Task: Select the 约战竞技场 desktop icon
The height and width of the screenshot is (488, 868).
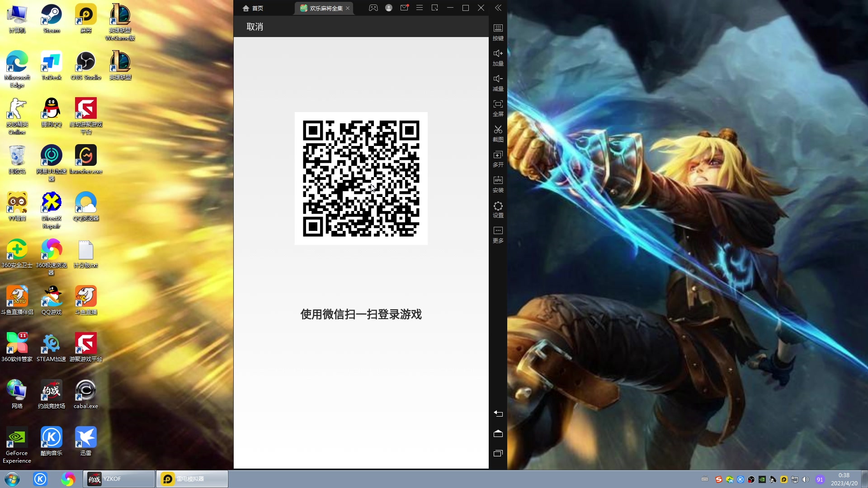Action: click(x=52, y=394)
